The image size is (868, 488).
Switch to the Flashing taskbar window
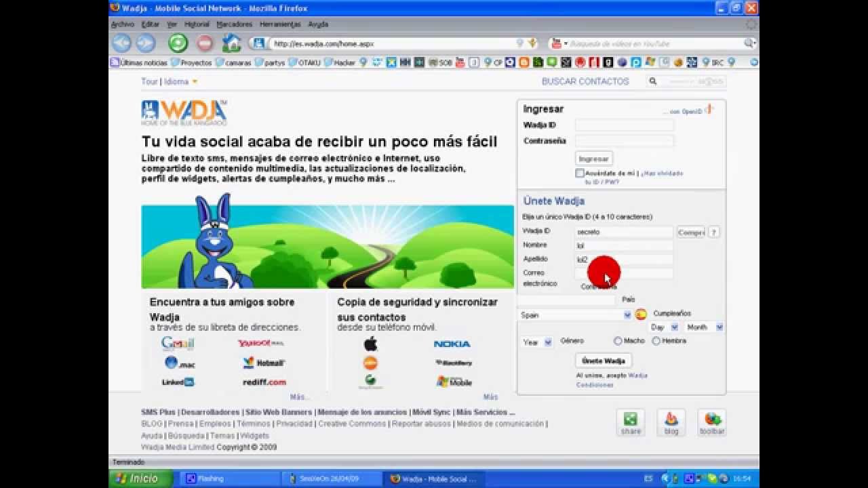229,479
